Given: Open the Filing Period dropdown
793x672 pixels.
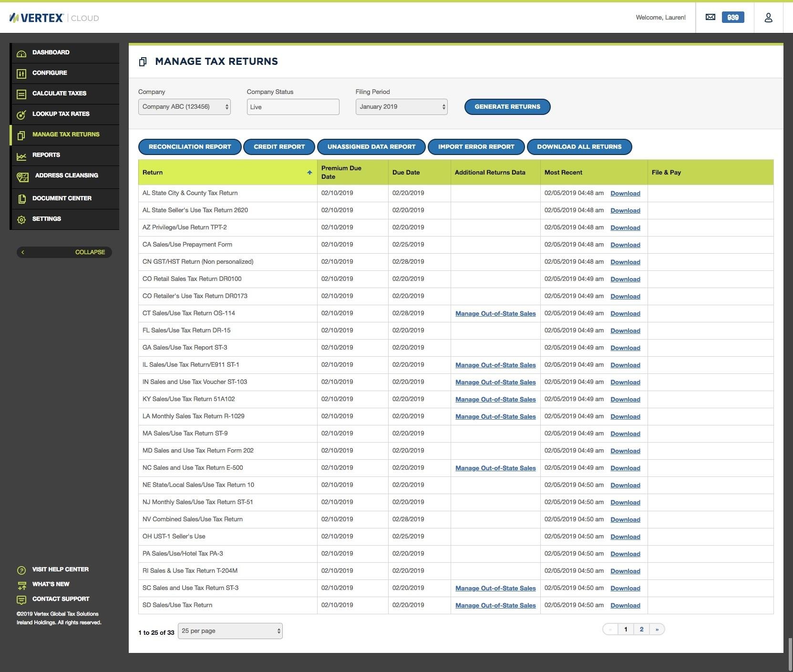Looking at the screenshot, I should tap(402, 107).
